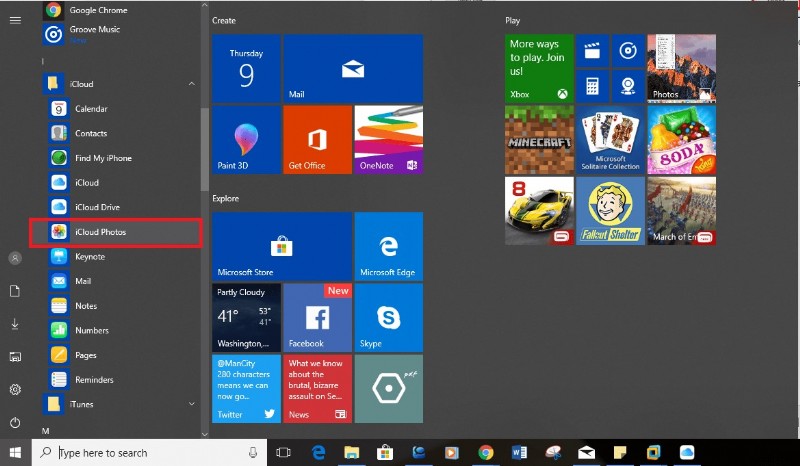Open the Camera small tile
The height and width of the screenshot is (466, 800).
click(x=628, y=86)
